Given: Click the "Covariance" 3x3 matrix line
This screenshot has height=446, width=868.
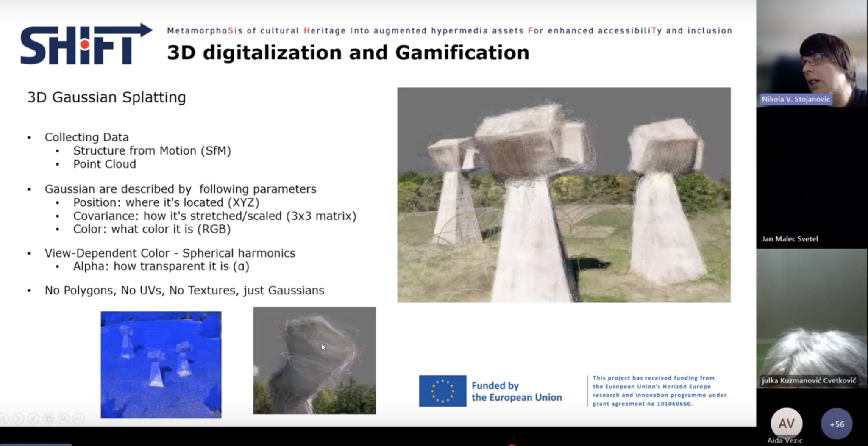Looking at the screenshot, I should 214,216.
